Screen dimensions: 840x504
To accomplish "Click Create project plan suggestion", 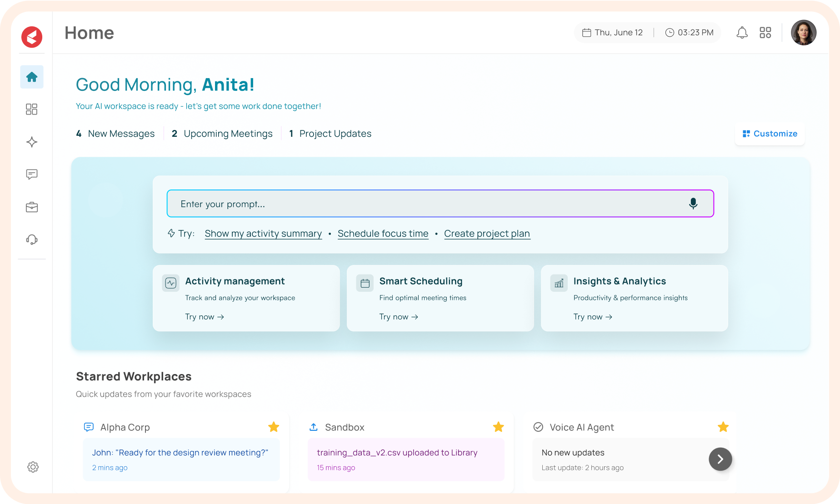I will pos(487,234).
